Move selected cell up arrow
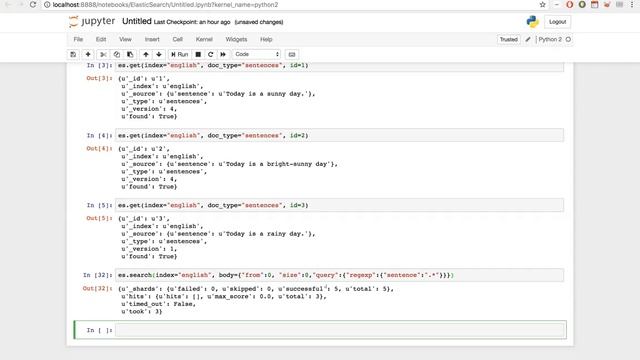This screenshot has height=360, width=640. 146,54
